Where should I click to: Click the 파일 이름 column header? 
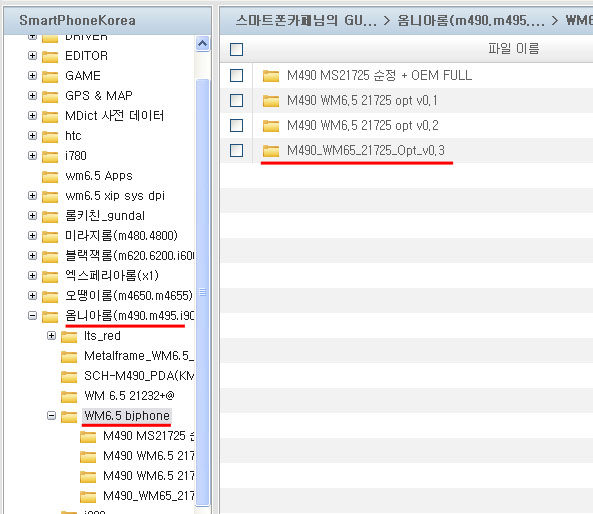[x=514, y=49]
